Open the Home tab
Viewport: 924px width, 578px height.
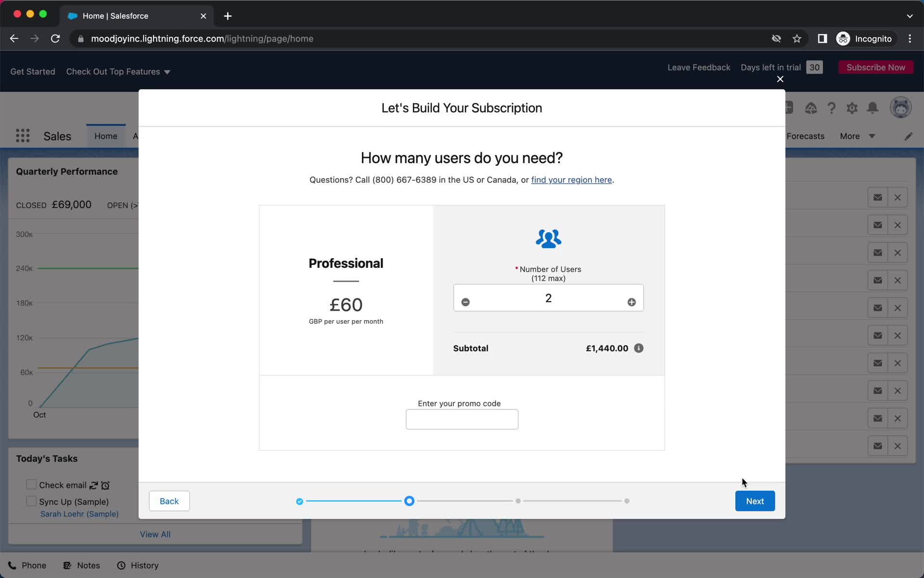106,136
